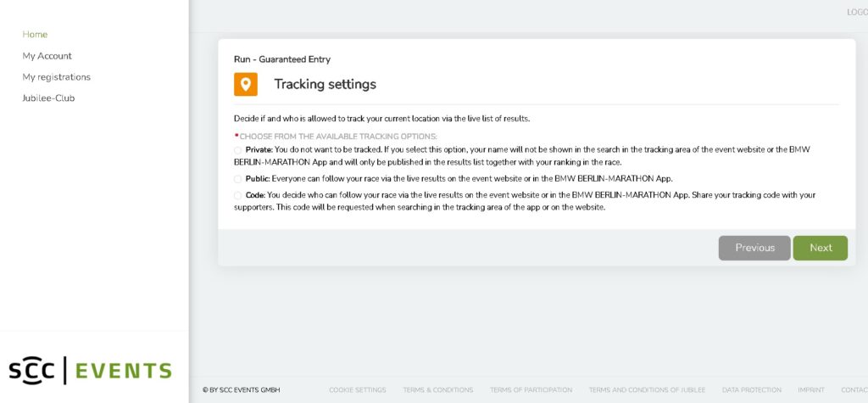Open the Terms & Conditions link
This screenshot has width=868, height=403.
pos(438,389)
